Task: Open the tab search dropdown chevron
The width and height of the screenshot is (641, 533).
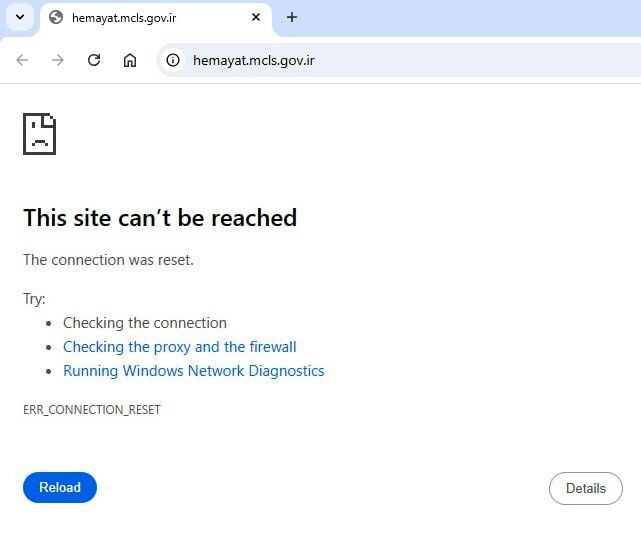Action: pos(19,17)
